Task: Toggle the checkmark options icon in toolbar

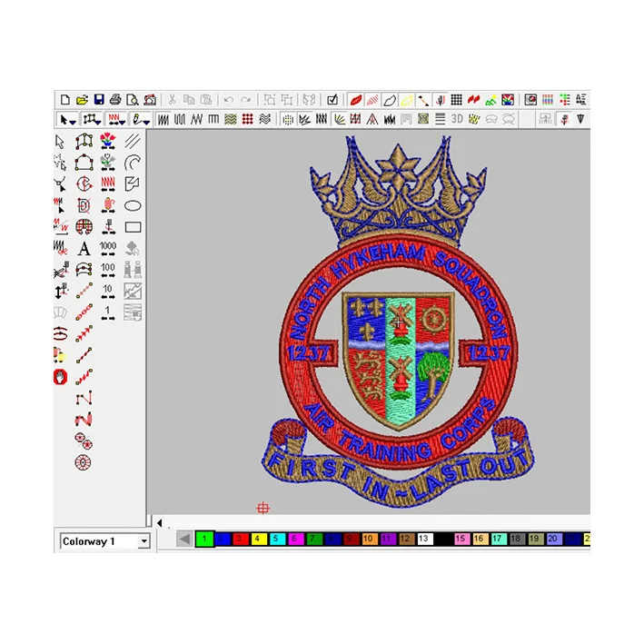Action: [332, 100]
